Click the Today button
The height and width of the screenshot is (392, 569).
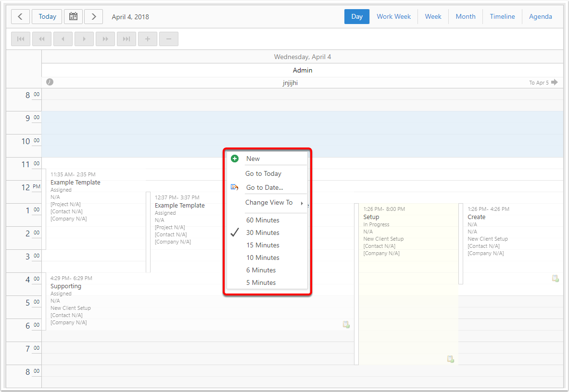(x=47, y=17)
